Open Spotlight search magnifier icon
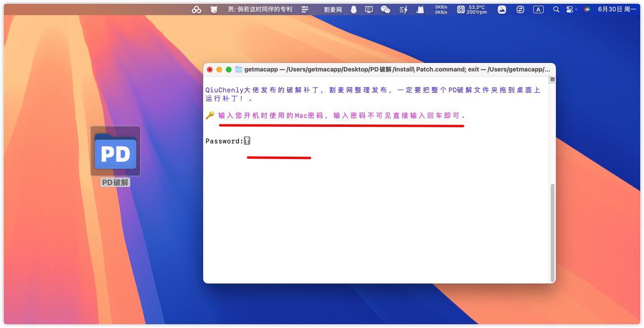This screenshot has width=644, height=328. click(556, 9)
